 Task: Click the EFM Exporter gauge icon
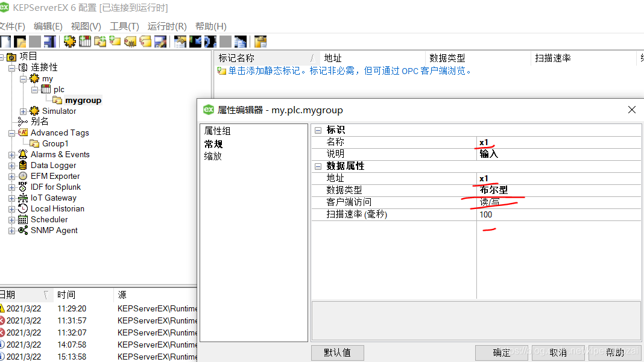point(23,176)
